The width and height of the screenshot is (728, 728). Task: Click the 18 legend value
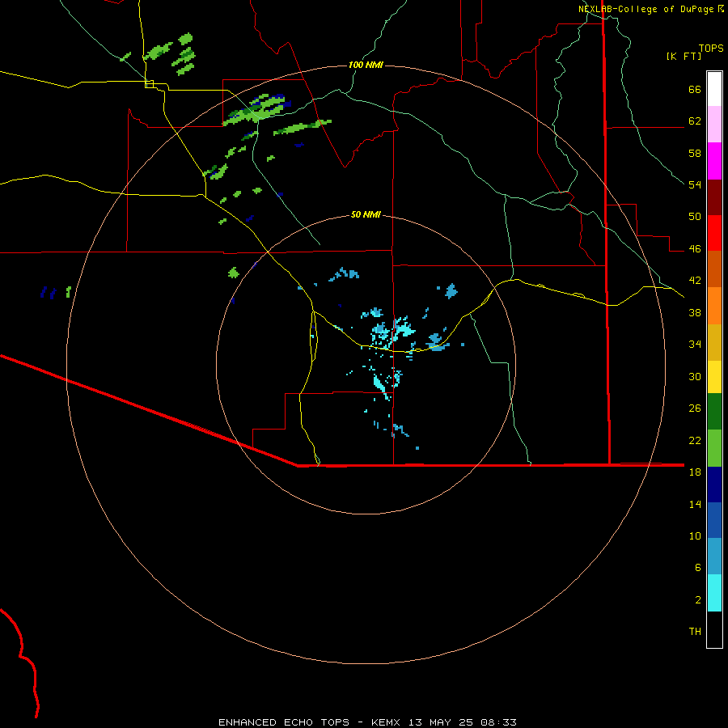click(x=695, y=472)
